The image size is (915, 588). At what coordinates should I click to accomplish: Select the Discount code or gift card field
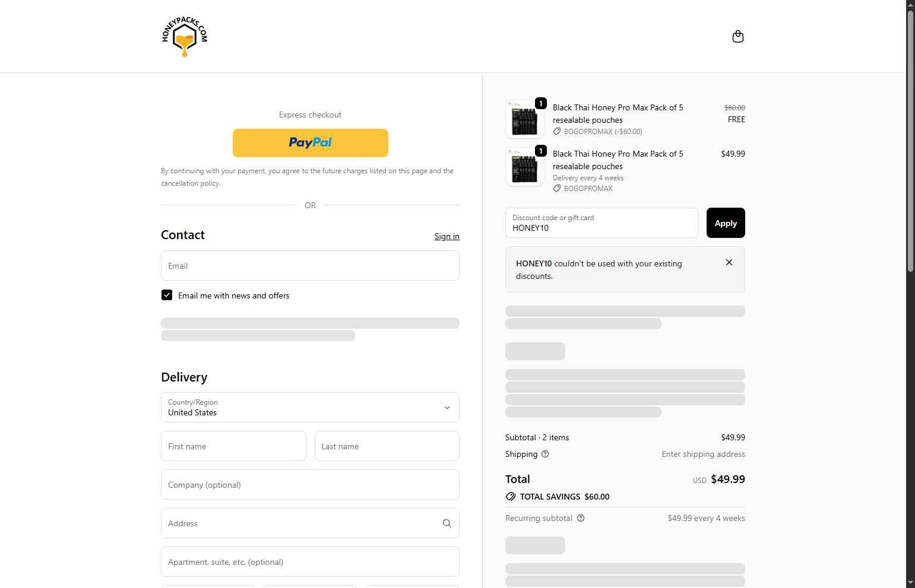[x=601, y=223]
